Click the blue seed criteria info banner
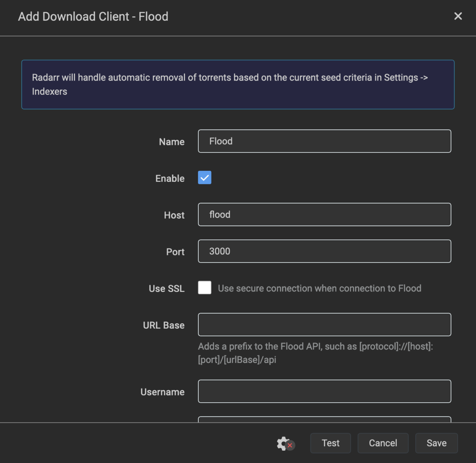The height and width of the screenshot is (463, 476). click(238, 85)
